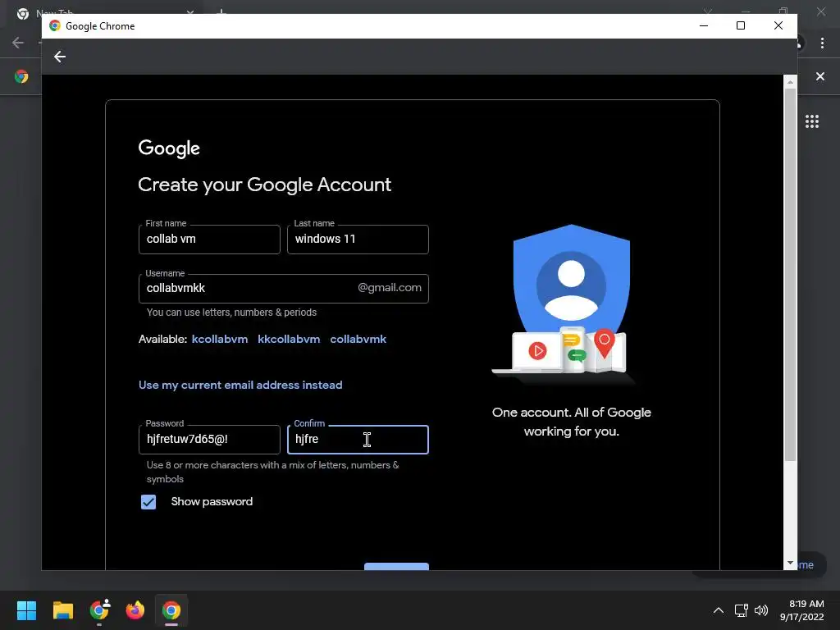Click the Confirm password field

[358, 440]
